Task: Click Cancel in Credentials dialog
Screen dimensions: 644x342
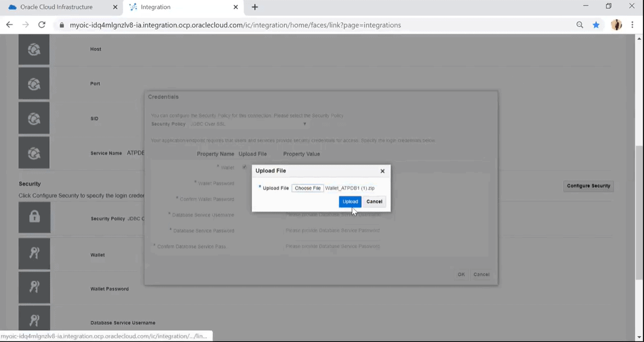Action: click(481, 275)
